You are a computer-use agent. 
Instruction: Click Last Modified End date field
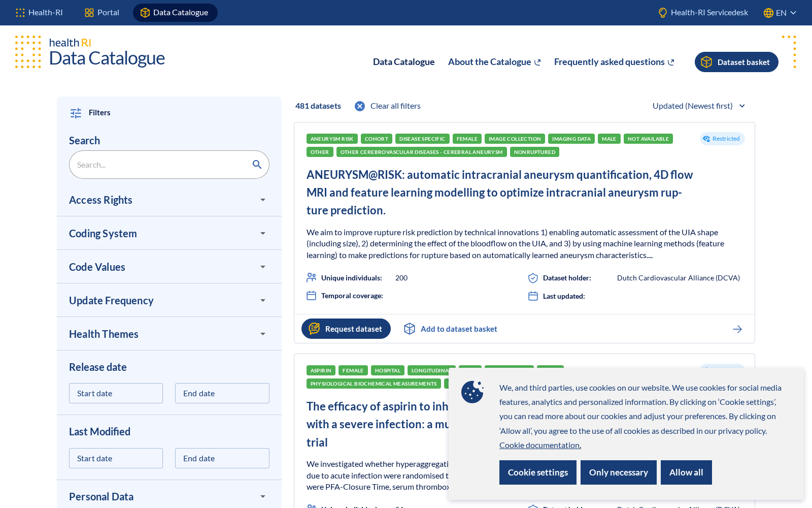pyautogui.click(x=222, y=458)
